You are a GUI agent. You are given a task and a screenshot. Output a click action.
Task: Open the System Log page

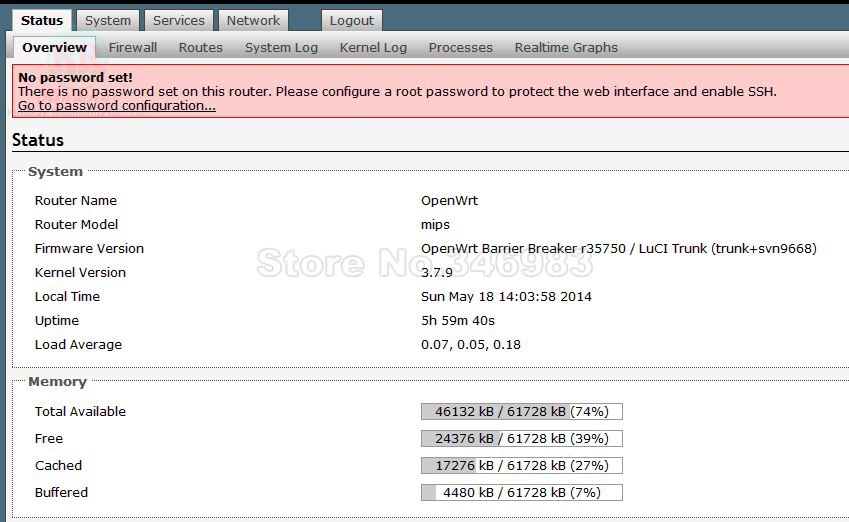click(281, 48)
